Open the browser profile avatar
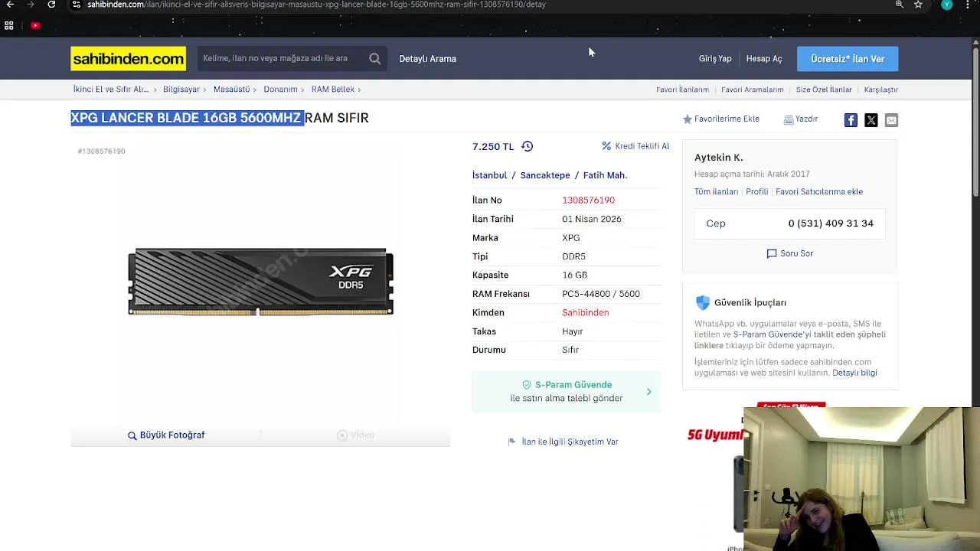Viewport: 980px width, 551px height. [947, 5]
